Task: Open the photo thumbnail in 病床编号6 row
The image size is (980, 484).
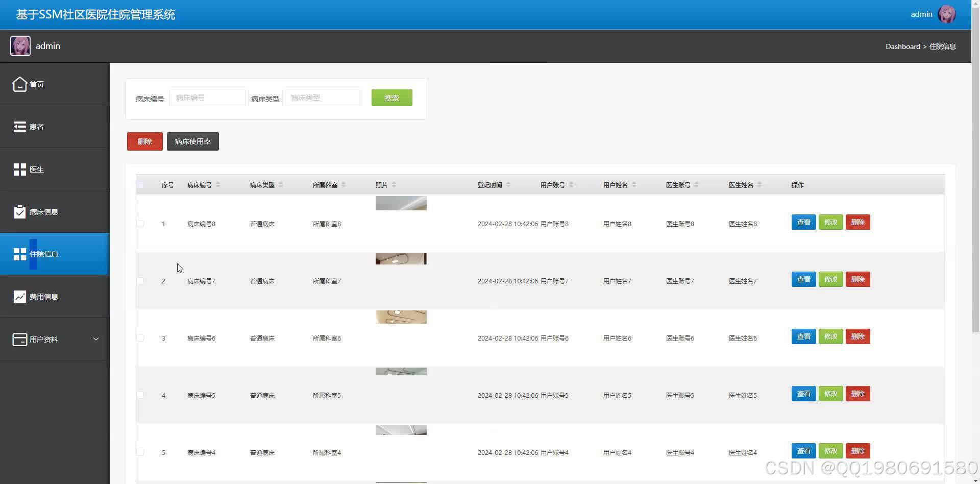Action: [x=401, y=317]
